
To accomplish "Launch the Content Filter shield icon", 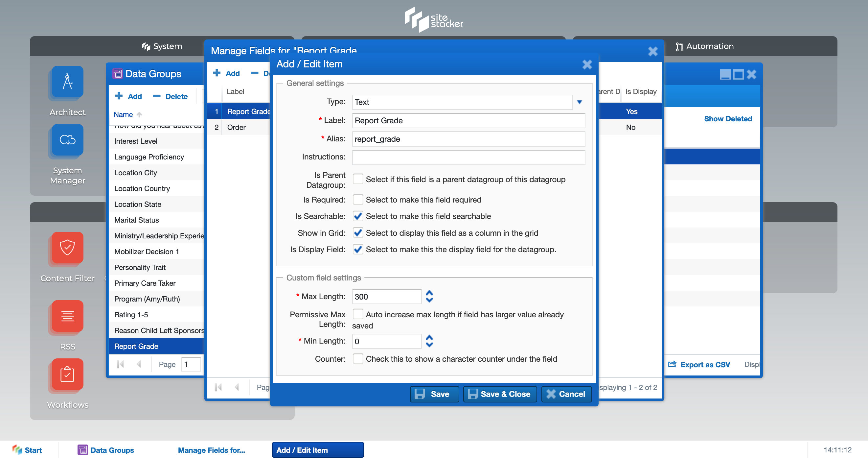I will (67, 248).
